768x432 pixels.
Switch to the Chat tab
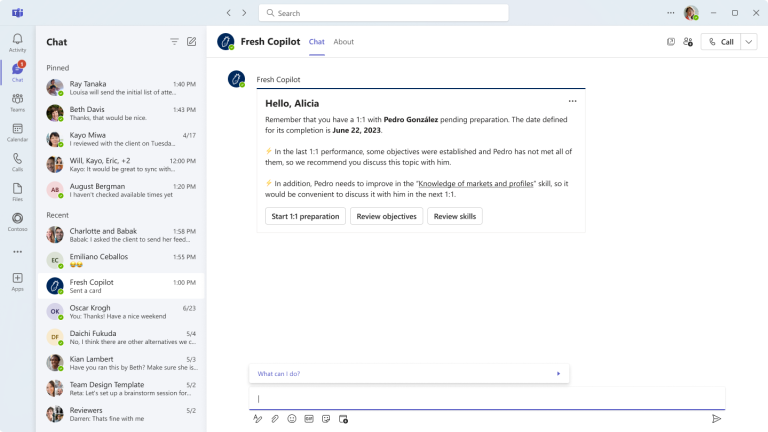(x=316, y=42)
